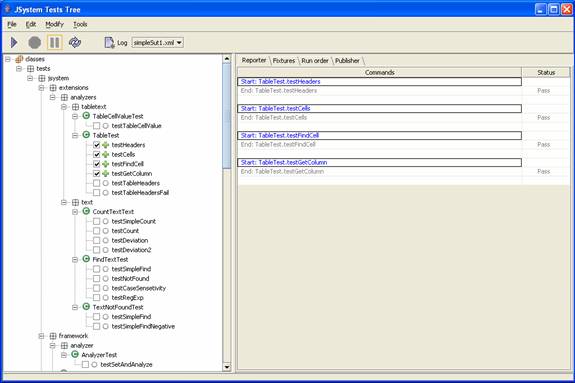Click the circle icon beside testDeviation
This screenshot has height=383, width=575.
coord(106,240)
